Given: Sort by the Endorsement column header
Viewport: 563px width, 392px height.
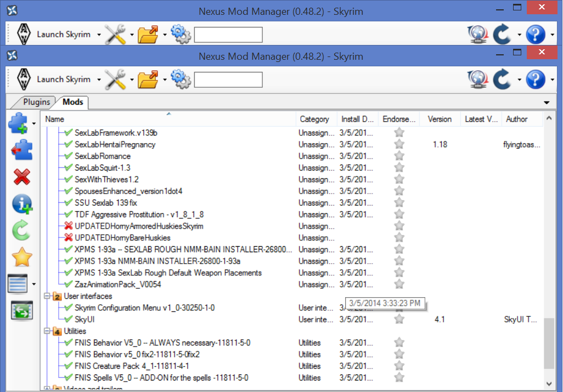Looking at the screenshot, I should [x=399, y=119].
